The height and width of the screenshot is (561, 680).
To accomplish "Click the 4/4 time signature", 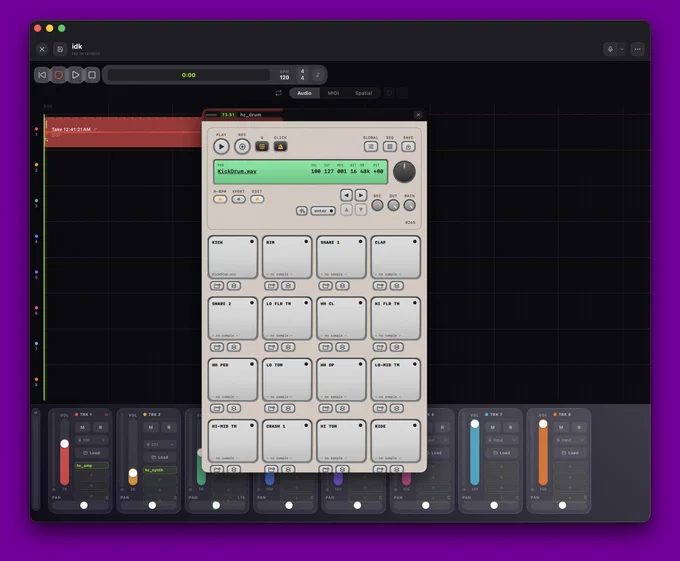I will tap(302, 75).
